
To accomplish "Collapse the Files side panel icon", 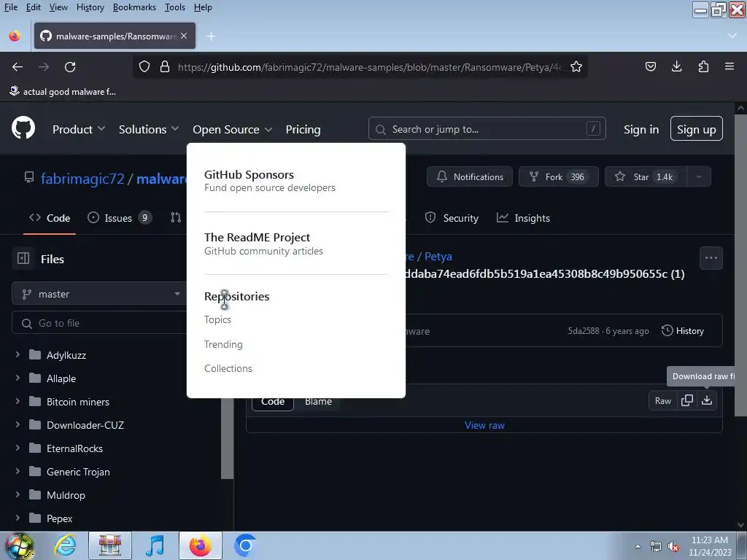I will click(23, 259).
